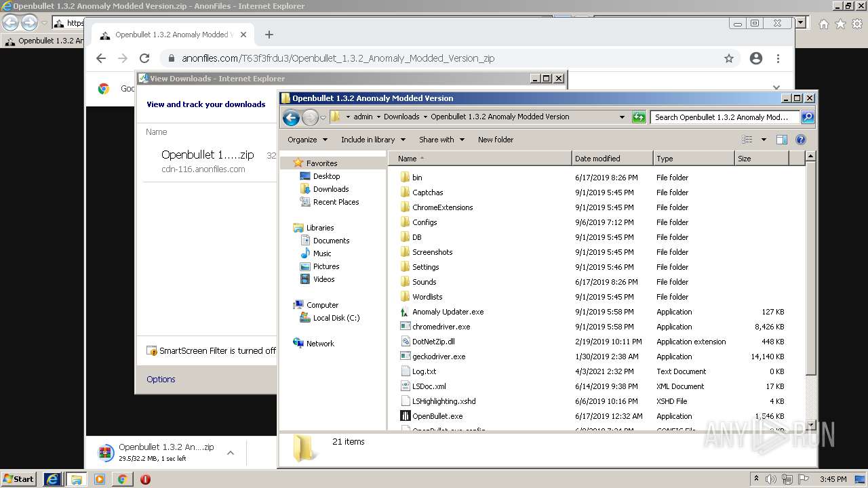This screenshot has width=868, height=488.
Task: Open the Pictures library
Action: tap(325, 266)
